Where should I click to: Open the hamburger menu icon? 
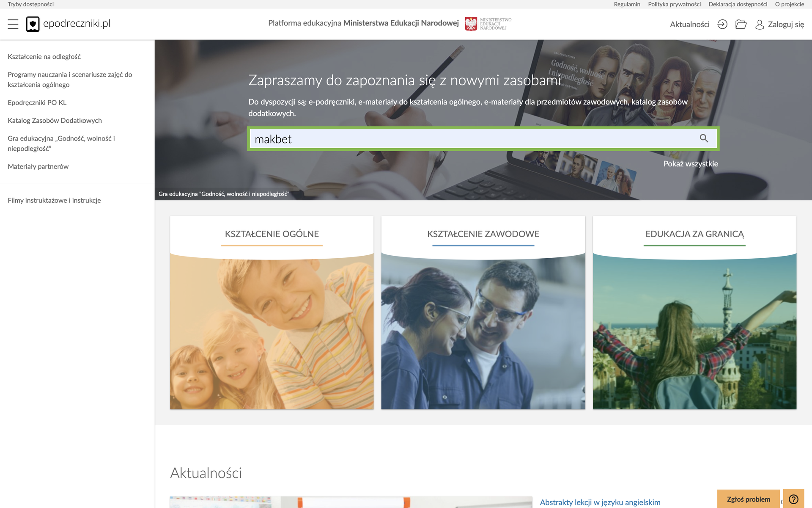(13, 24)
